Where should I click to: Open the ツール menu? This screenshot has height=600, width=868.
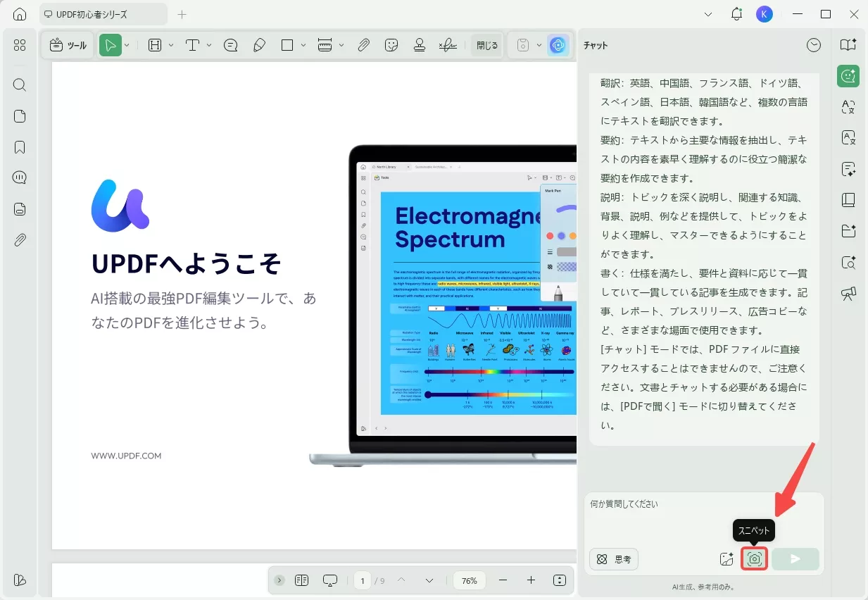point(68,44)
